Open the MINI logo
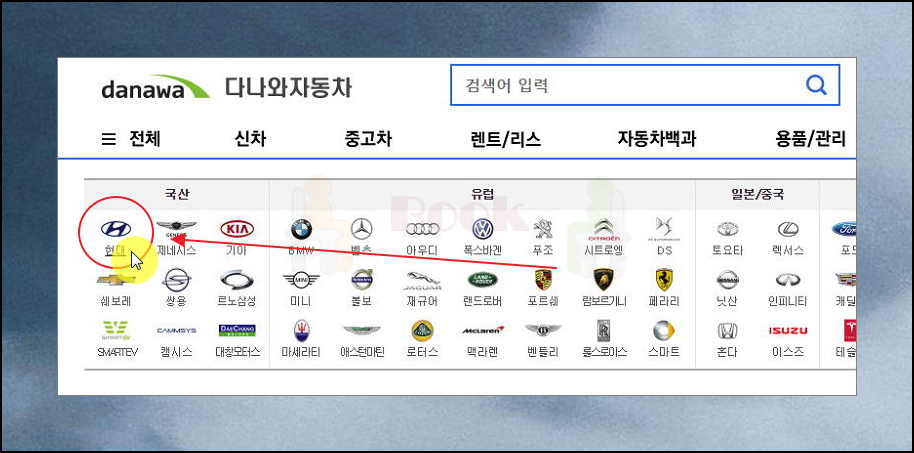This screenshot has width=914, height=453. [x=301, y=280]
